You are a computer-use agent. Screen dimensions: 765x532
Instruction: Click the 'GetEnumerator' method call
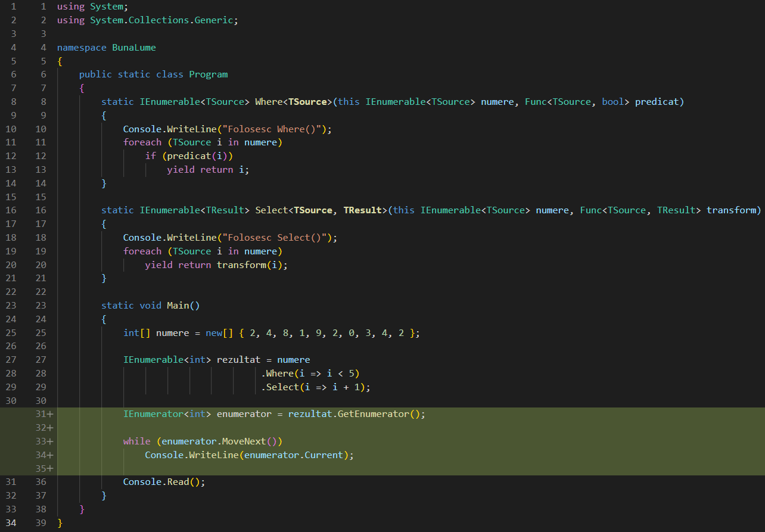point(373,414)
